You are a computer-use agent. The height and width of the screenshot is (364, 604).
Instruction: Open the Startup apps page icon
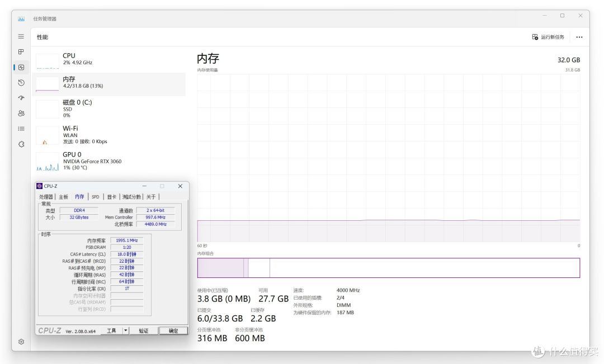coord(21,98)
